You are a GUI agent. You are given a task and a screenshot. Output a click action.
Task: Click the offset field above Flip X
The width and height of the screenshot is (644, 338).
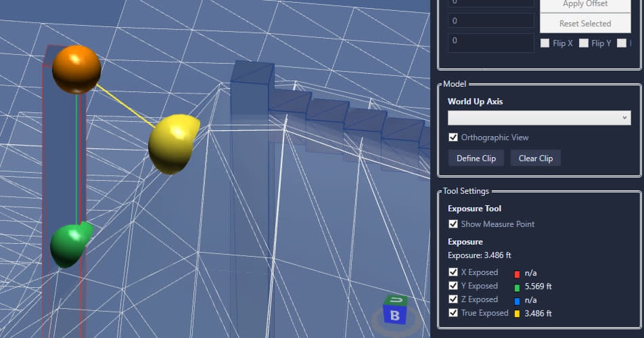click(x=491, y=43)
